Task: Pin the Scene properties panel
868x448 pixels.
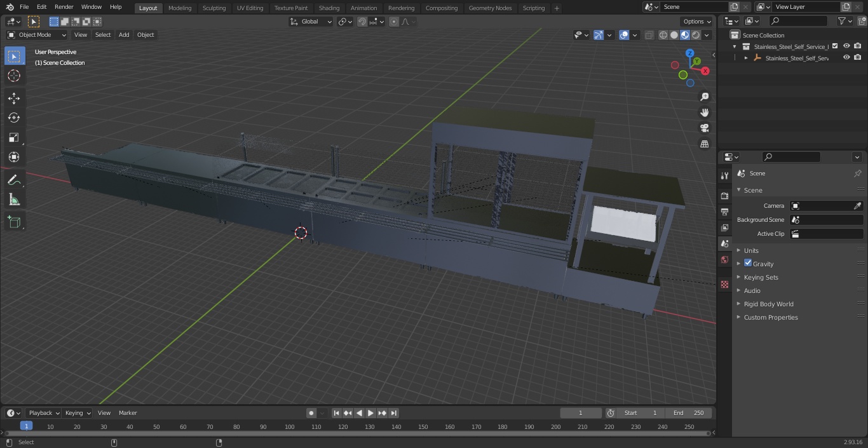Action: click(x=857, y=173)
